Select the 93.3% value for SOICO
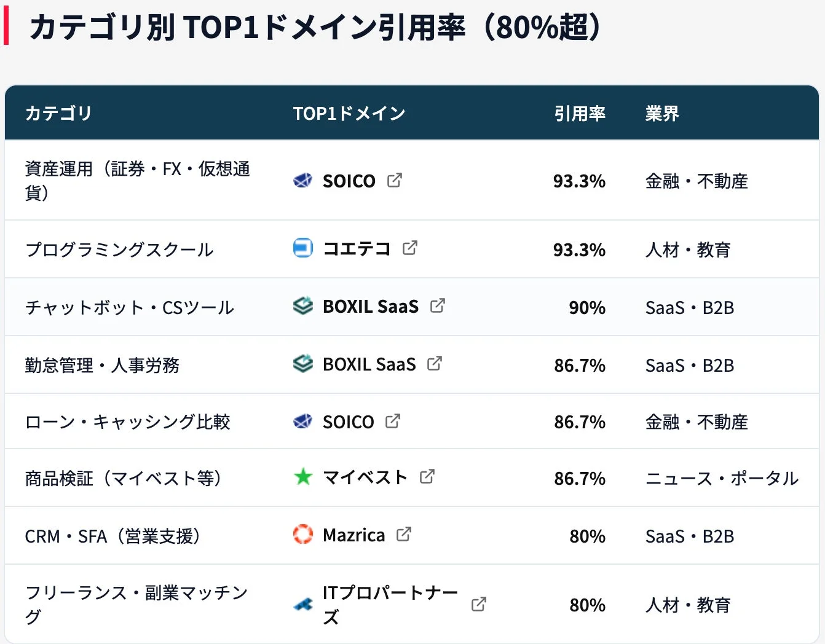 click(x=578, y=181)
